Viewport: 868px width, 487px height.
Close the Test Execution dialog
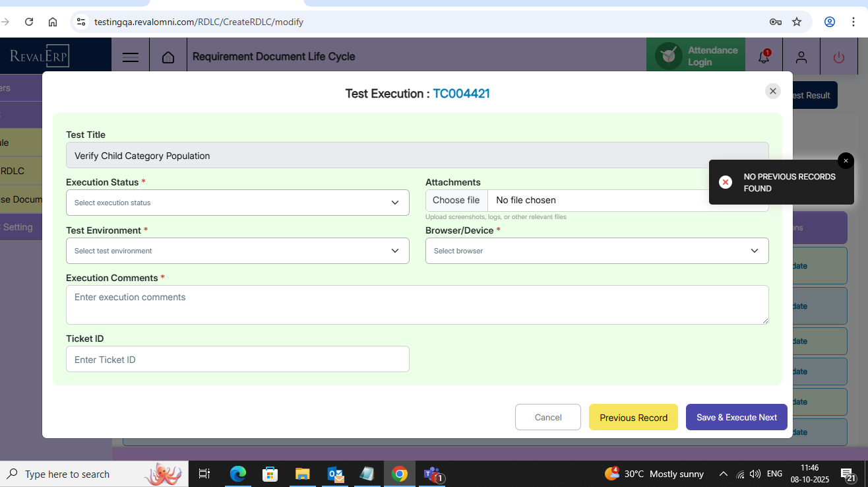pos(773,91)
